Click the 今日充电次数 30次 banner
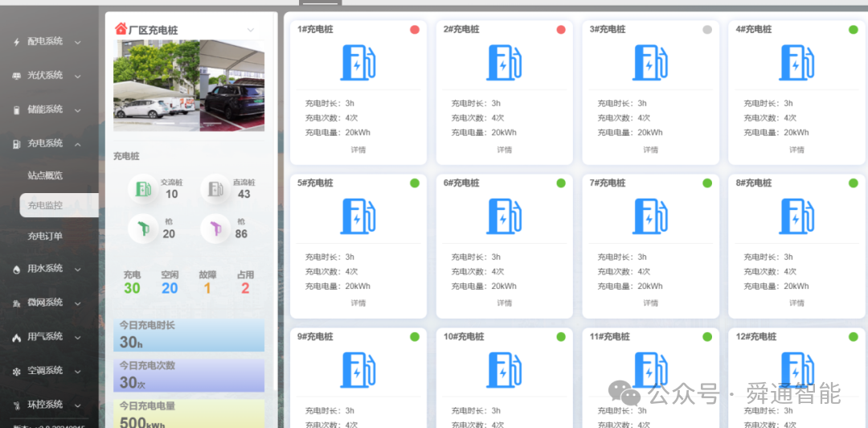This screenshot has height=428, width=868. pos(189,376)
